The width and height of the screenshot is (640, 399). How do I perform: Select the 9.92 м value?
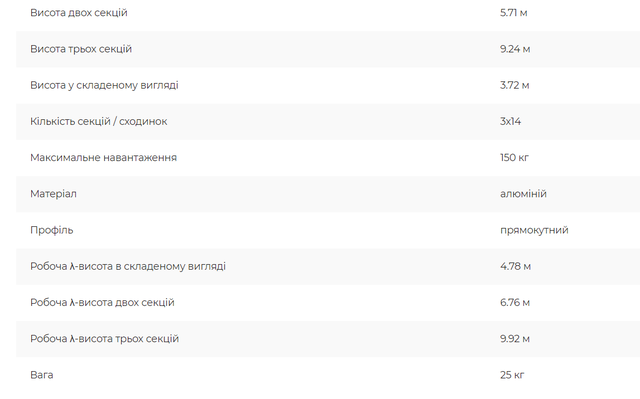coord(515,339)
